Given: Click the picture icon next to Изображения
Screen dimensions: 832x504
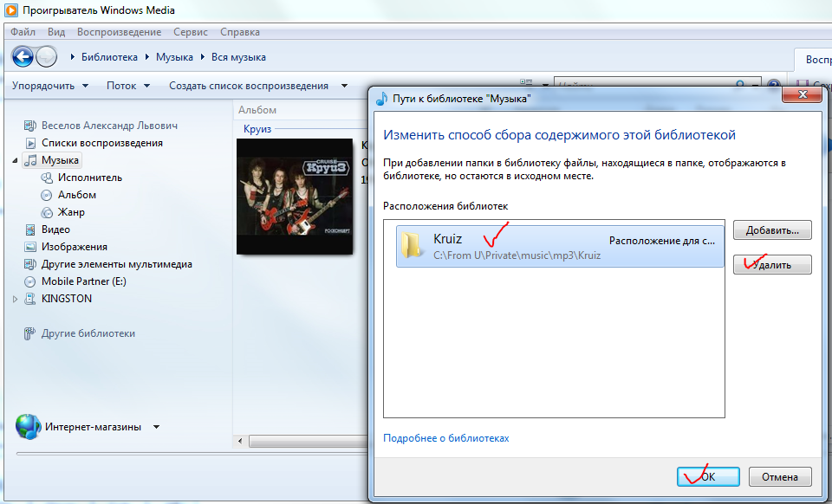Looking at the screenshot, I should [x=31, y=247].
